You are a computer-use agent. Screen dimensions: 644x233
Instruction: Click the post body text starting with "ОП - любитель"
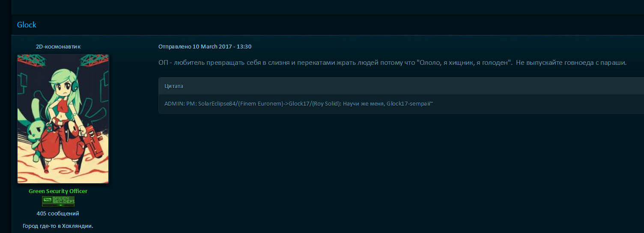[393, 63]
